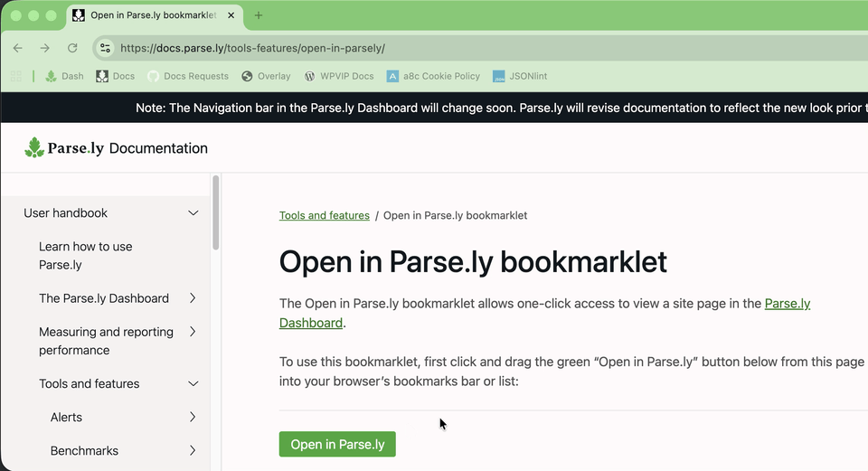This screenshot has width=868, height=471.
Task: Reload the current page
Action: pyautogui.click(x=72, y=48)
